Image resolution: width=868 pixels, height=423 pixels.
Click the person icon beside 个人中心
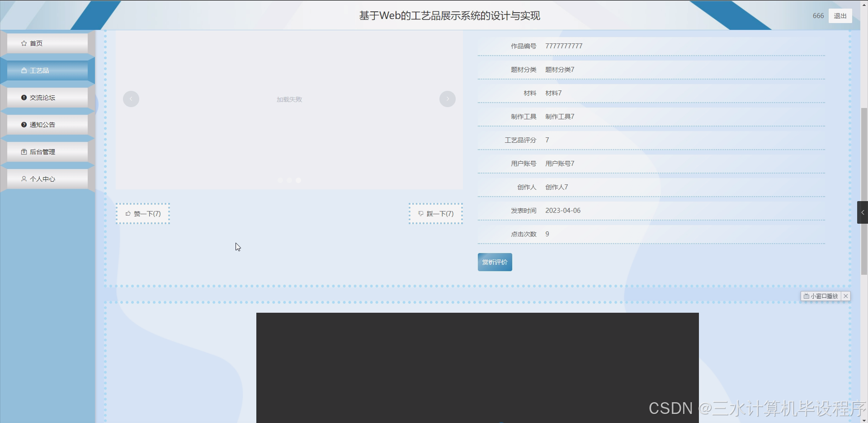[x=24, y=179]
